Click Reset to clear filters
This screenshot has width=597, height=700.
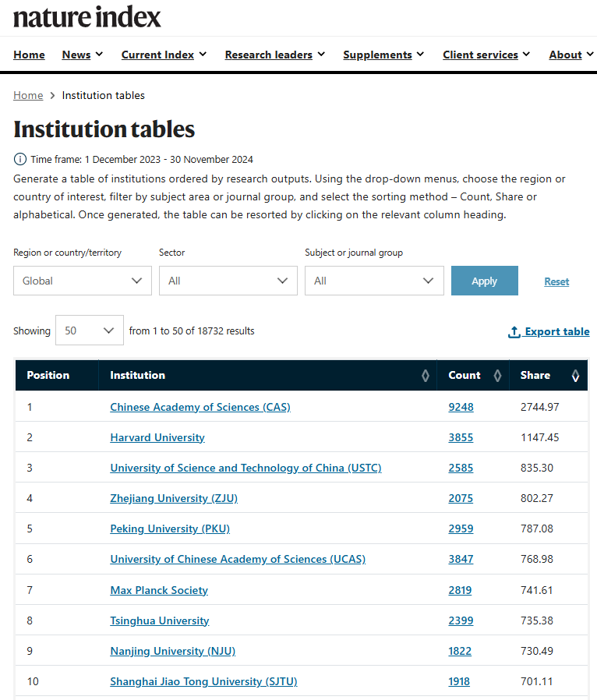coord(556,281)
